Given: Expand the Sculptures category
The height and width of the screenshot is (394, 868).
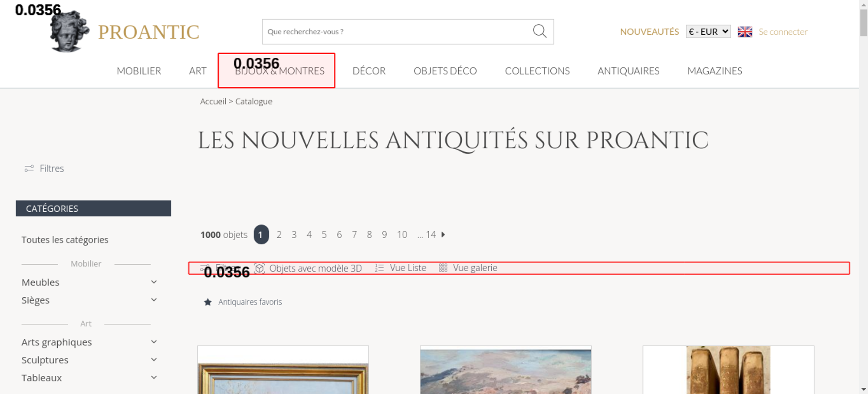Looking at the screenshot, I should 154,360.
